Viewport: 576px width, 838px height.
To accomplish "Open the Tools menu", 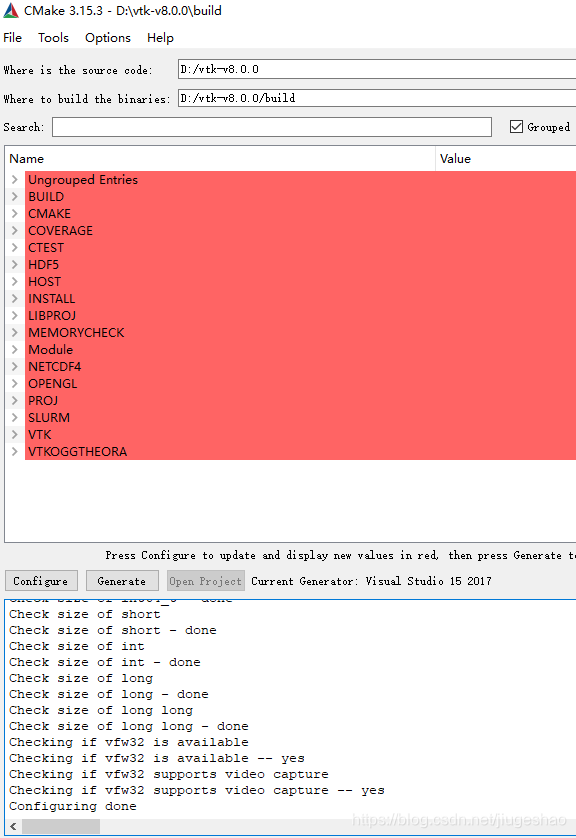I will click(53, 38).
